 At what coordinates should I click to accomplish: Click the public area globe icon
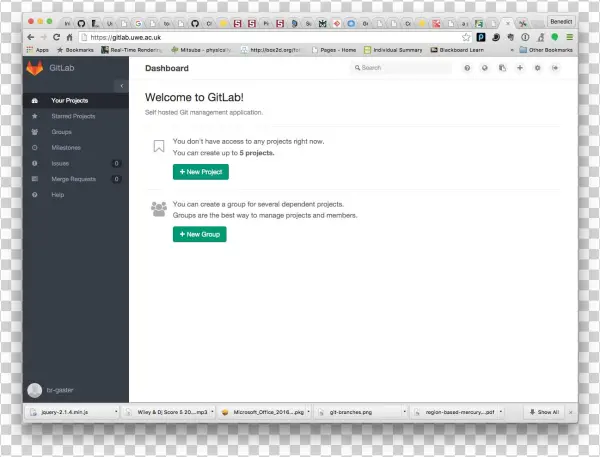click(485, 68)
